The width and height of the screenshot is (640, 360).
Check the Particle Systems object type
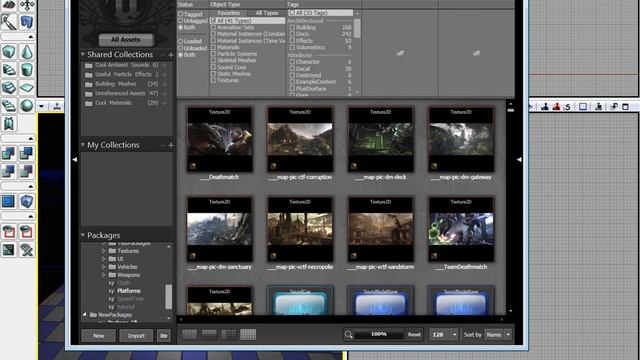click(x=213, y=54)
